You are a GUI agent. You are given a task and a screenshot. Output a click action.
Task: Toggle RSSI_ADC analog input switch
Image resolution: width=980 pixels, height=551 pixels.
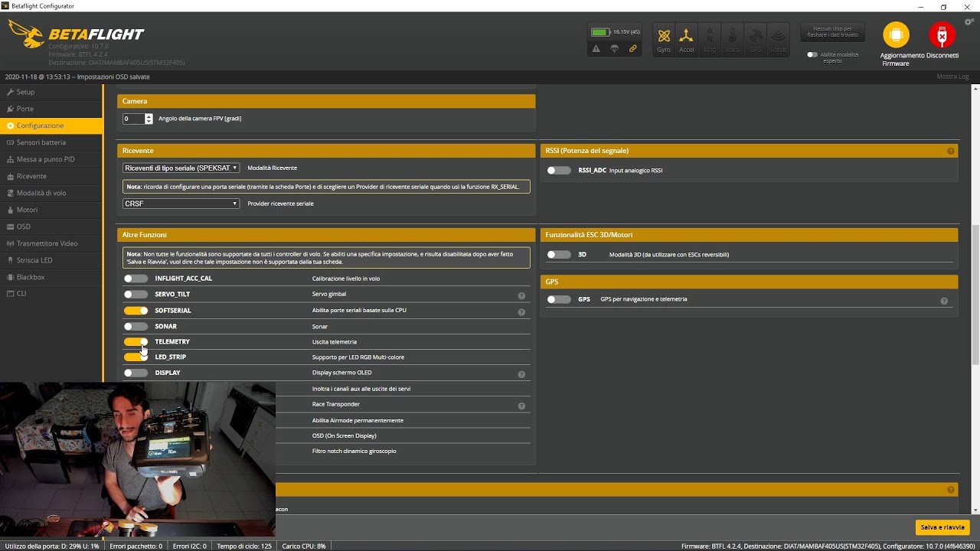point(559,170)
